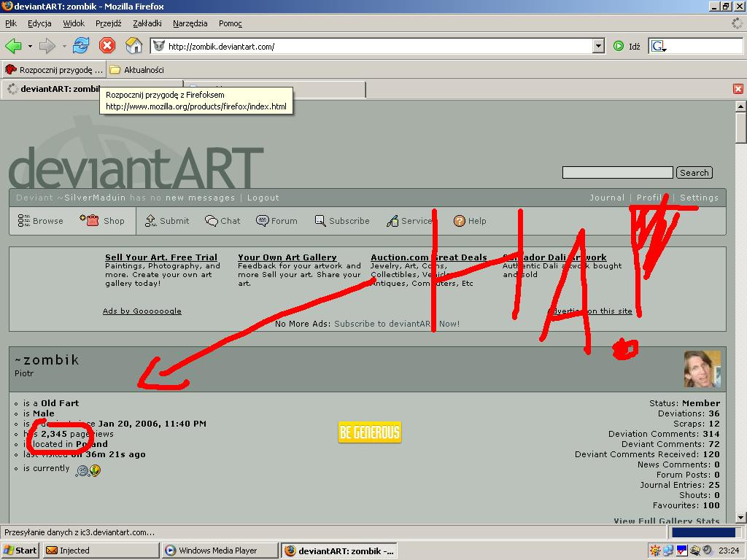Open the Przejdź menu
Screen dimensions: 747x560
click(109, 23)
